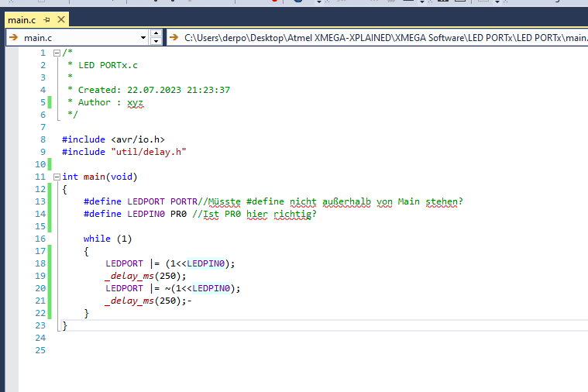588x392 pixels.
Task: Open the main.c scope dropdown arrow
Action: [143, 37]
